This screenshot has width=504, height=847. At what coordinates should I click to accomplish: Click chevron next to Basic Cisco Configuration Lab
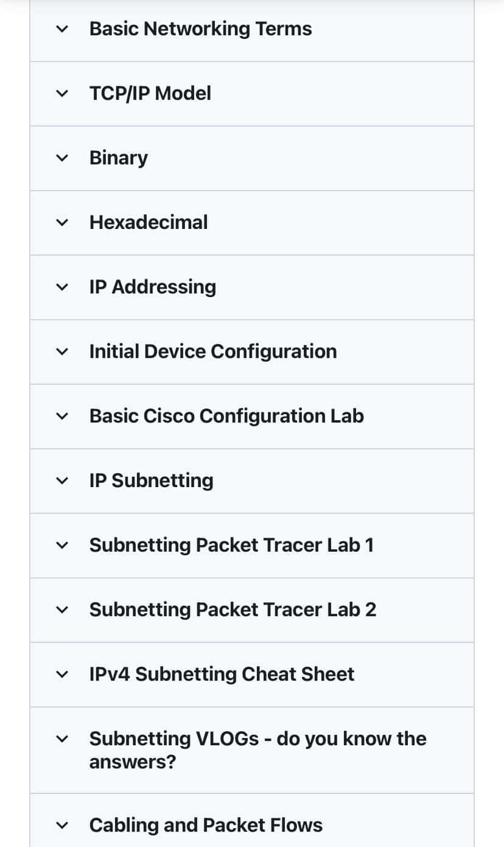coord(62,416)
